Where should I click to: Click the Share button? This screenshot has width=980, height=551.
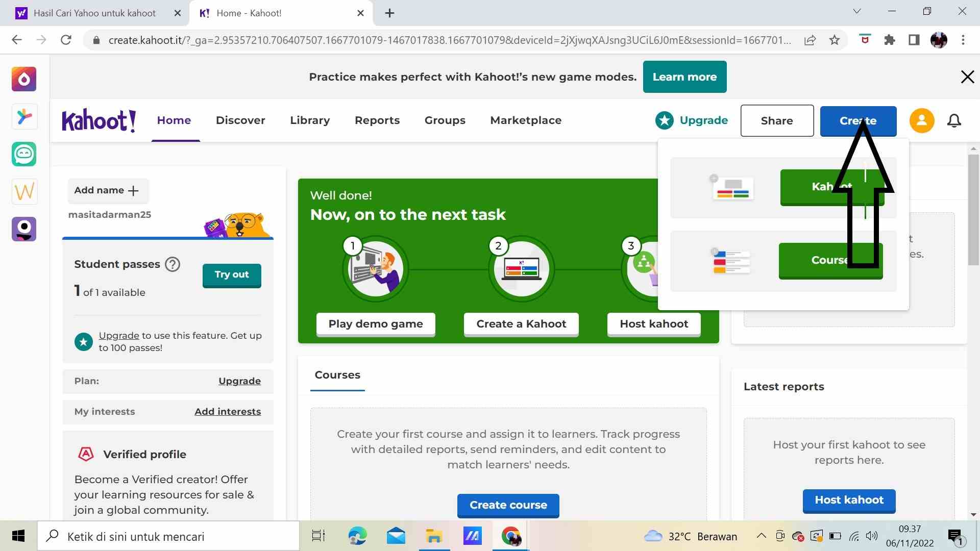point(777,121)
